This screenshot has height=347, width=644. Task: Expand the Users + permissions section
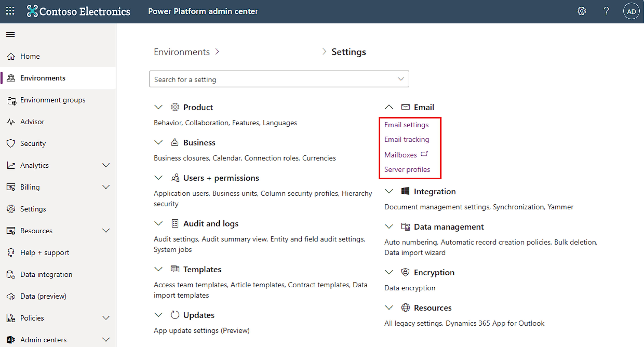[158, 178]
